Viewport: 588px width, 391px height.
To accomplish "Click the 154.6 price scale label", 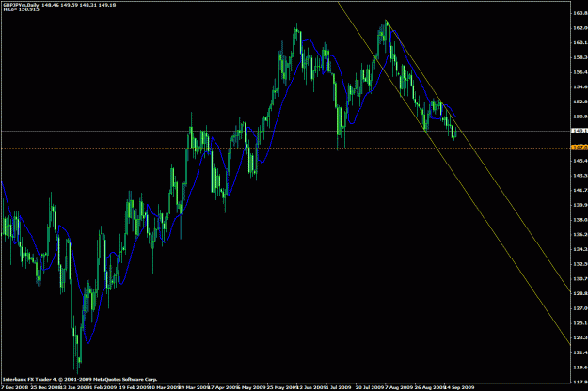I will pyautogui.click(x=580, y=86).
